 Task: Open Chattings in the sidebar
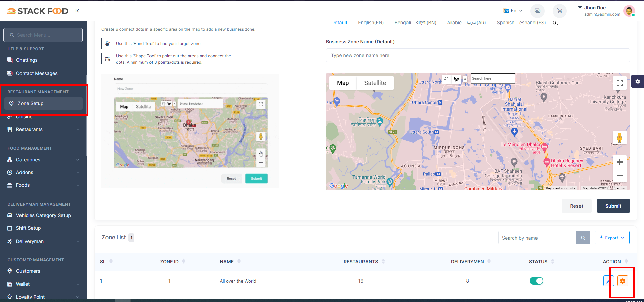(x=43, y=60)
